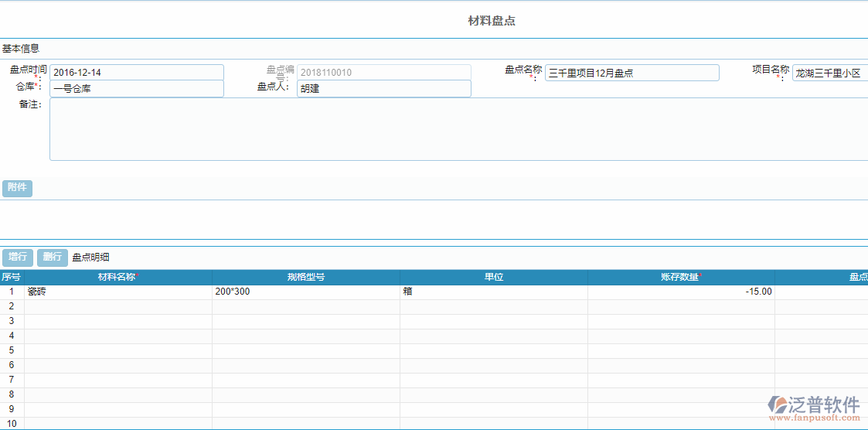
Task: Select the 瓷砖 material cell in row 1
Action: pyautogui.click(x=117, y=292)
